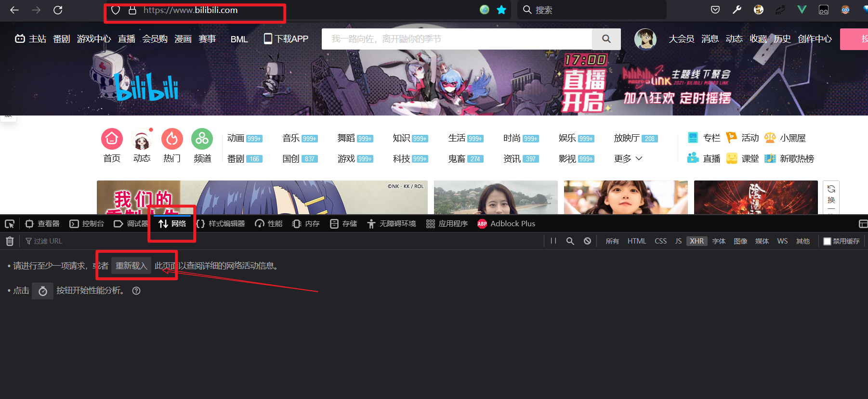Image resolution: width=868 pixels, height=399 pixels.
Task: Click the padlock site info icon
Action: coord(132,10)
